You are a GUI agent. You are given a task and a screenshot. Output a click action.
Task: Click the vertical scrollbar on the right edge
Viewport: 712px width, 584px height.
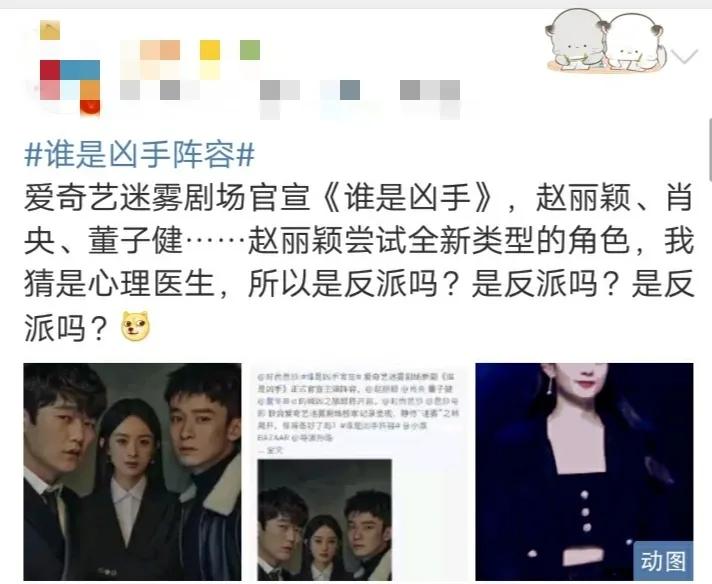[x=709, y=150]
